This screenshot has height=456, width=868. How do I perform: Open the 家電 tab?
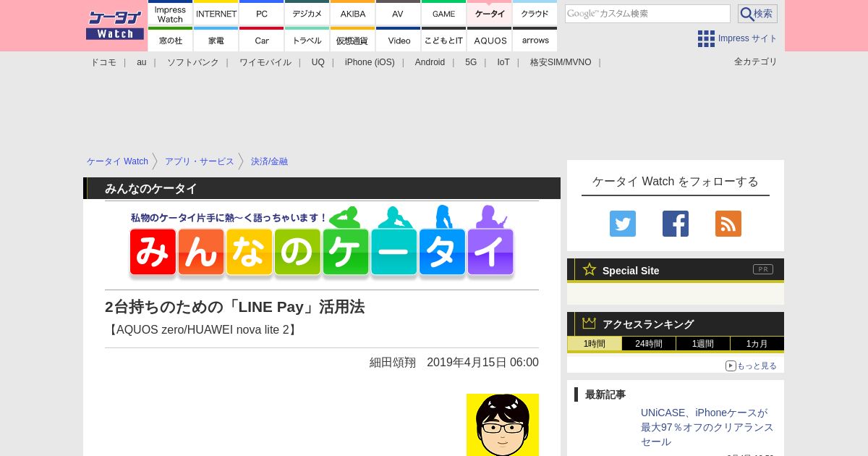click(216, 39)
